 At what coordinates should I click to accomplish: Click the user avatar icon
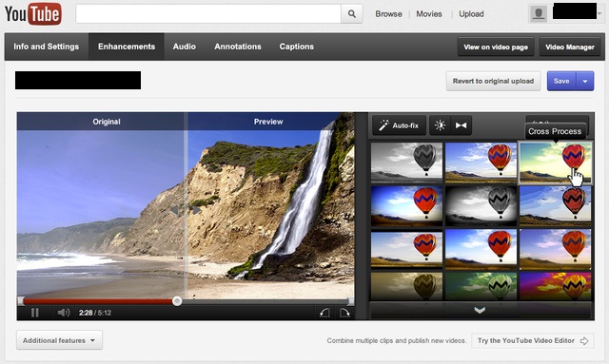539,14
